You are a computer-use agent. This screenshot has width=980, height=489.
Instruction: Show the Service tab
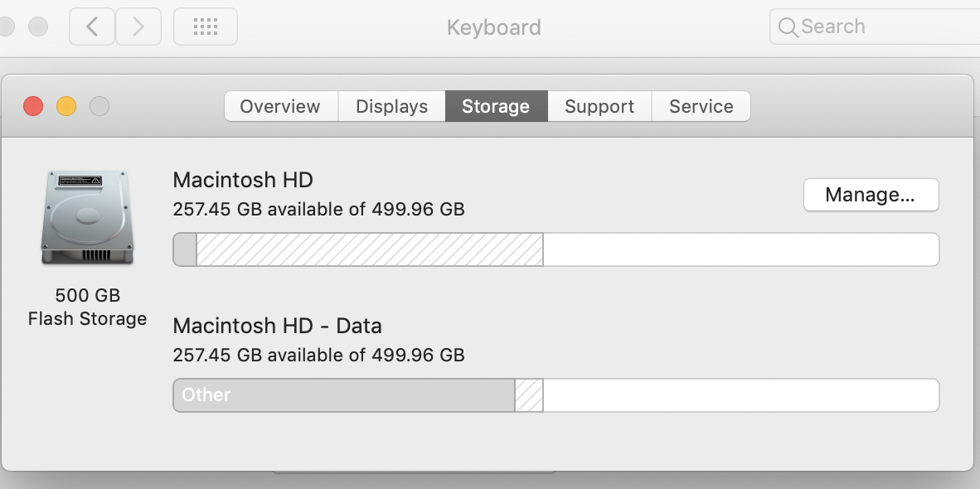[x=701, y=106]
